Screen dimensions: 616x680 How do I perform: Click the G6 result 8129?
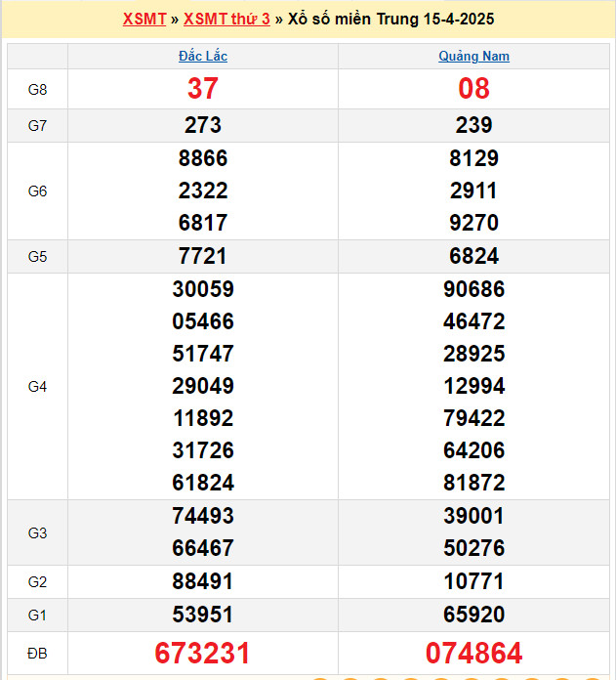[473, 158]
